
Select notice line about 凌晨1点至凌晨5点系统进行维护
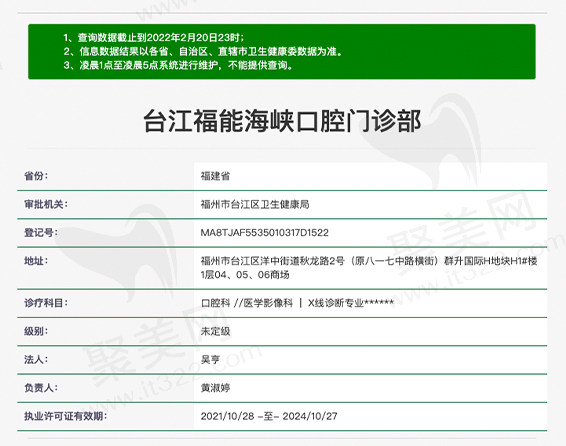tap(179, 65)
